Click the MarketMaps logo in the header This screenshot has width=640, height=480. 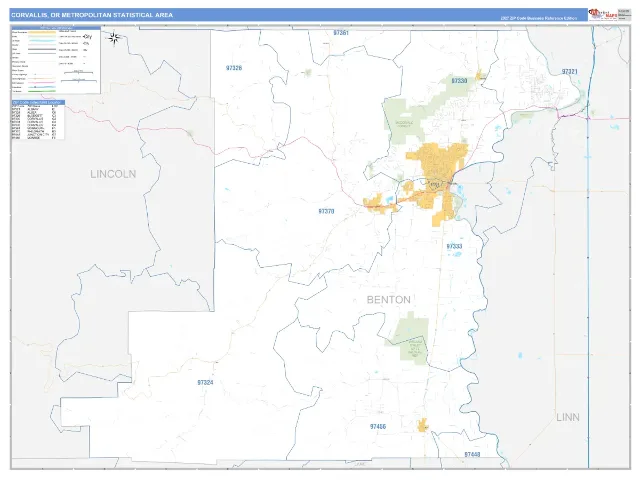pyautogui.click(x=602, y=14)
